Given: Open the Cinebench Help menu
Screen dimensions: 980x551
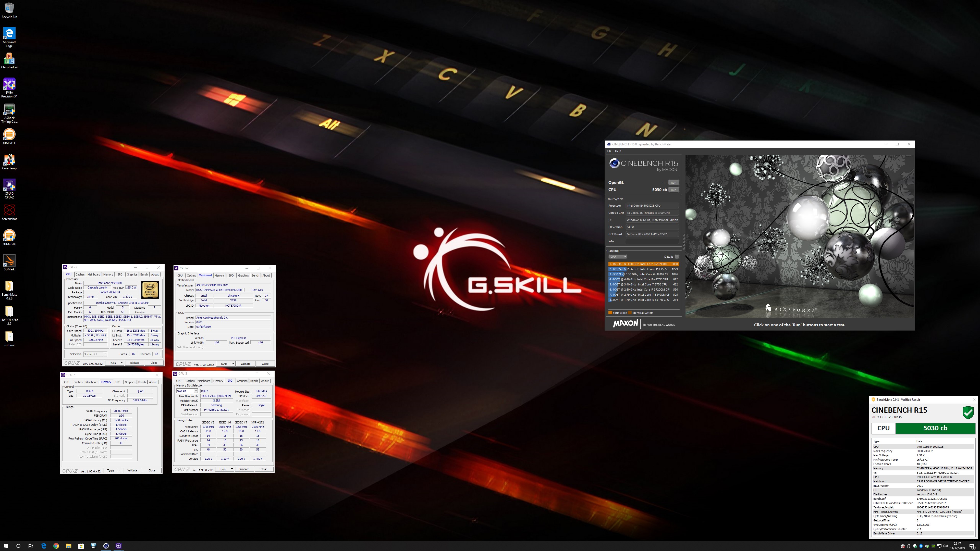Looking at the screenshot, I should point(618,151).
